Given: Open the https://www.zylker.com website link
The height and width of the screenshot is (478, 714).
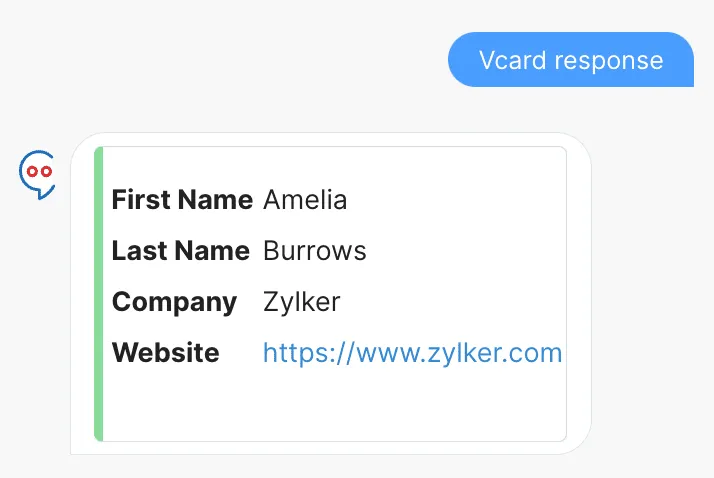Looking at the screenshot, I should coord(412,352).
